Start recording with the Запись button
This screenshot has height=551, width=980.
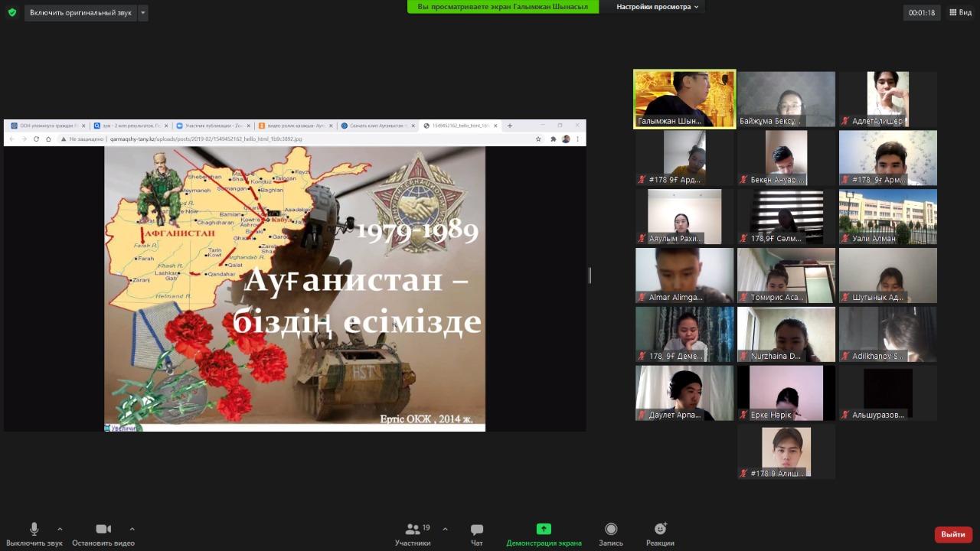click(x=611, y=534)
